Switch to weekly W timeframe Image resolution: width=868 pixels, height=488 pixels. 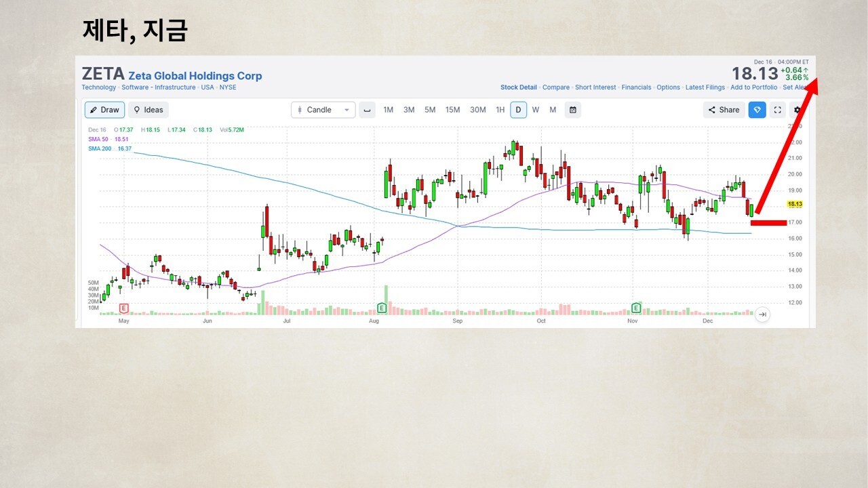(536, 110)
